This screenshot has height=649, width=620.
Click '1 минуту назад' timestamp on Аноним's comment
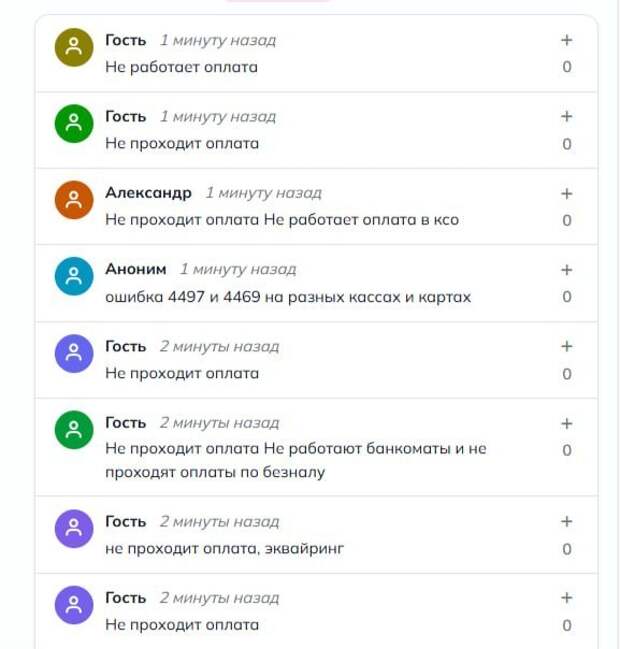[x=238, y=270]
